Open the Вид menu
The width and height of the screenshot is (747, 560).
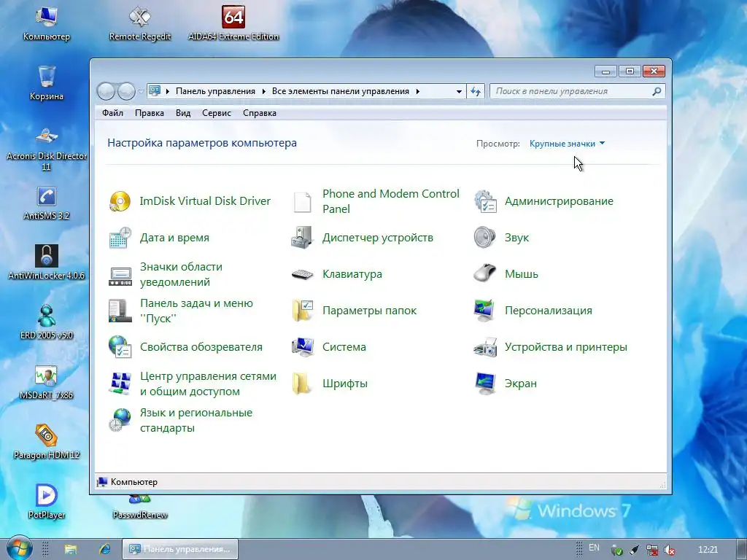(x=183, y=113)
